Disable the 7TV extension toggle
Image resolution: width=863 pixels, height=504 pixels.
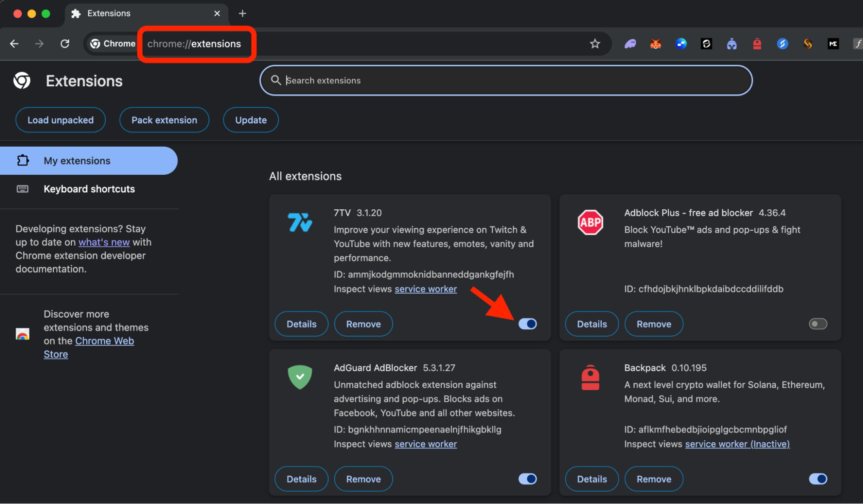click(528, 324)
